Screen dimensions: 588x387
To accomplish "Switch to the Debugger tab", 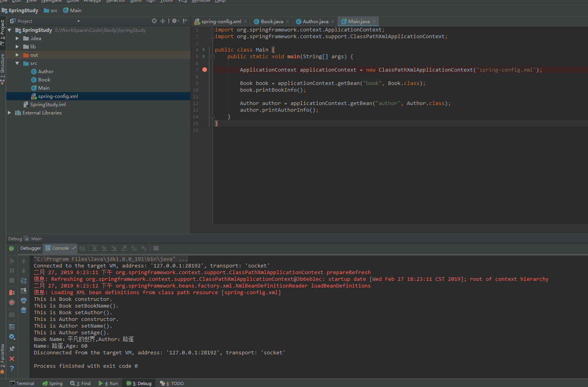I will pyautogui.click(x=31, y=248).
